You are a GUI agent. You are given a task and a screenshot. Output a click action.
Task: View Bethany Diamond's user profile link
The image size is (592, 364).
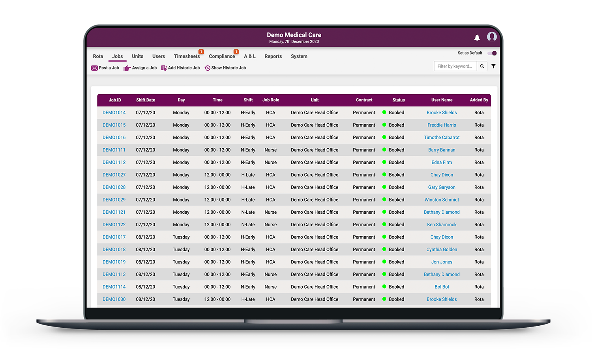442,212
